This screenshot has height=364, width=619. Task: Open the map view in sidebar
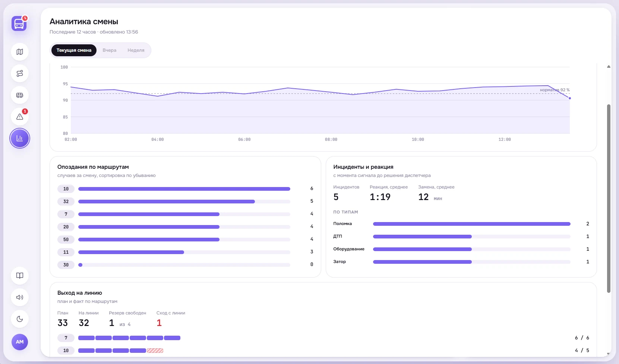(20, 52)
